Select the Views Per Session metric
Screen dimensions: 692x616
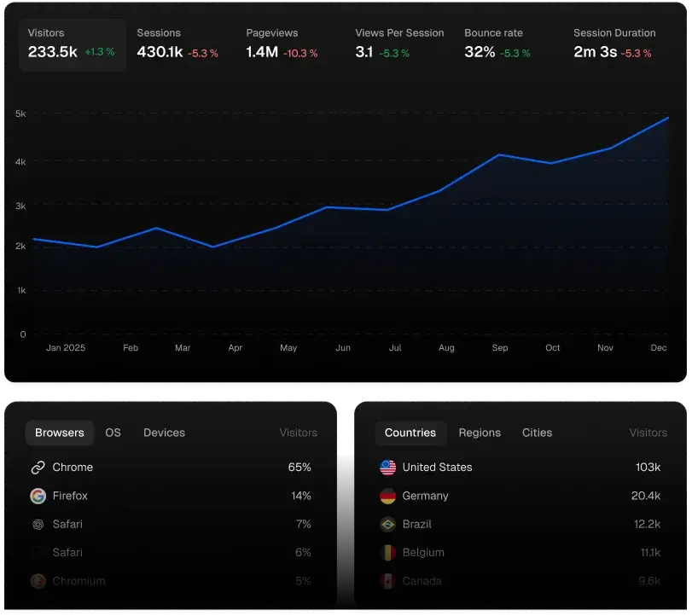point(399,44)
